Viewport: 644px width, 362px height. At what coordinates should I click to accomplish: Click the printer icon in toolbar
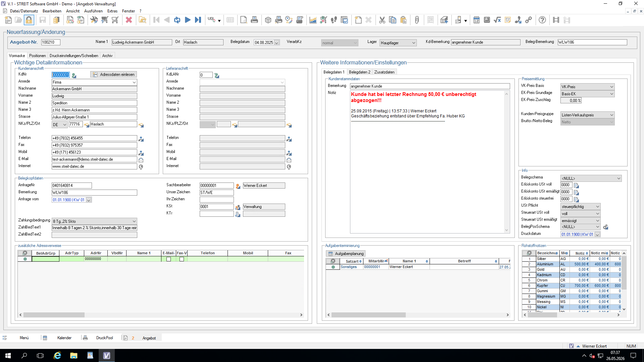pos(254,20)
